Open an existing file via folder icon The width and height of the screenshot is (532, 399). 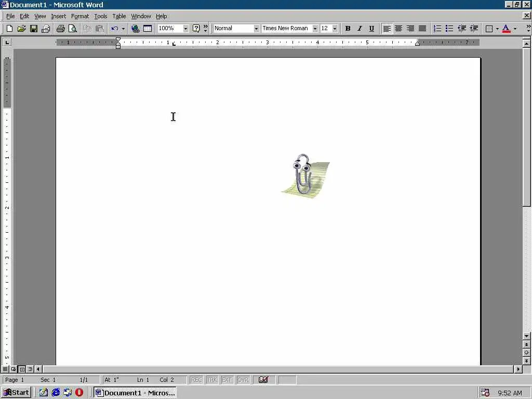[21, 29]
